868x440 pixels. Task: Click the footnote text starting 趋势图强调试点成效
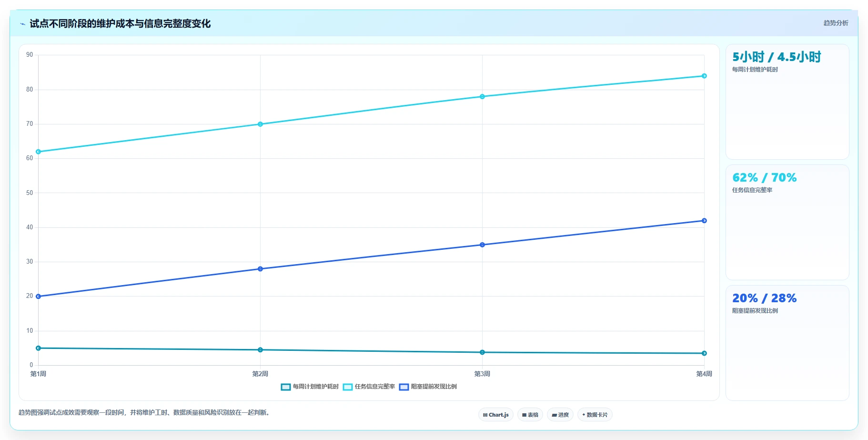[145, 413]
